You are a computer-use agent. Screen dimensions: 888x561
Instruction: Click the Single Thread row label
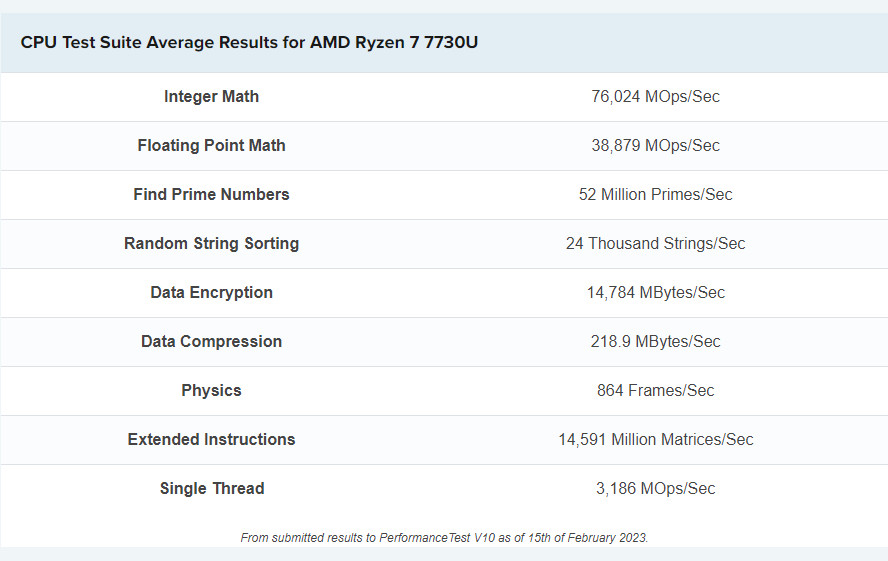211,489
